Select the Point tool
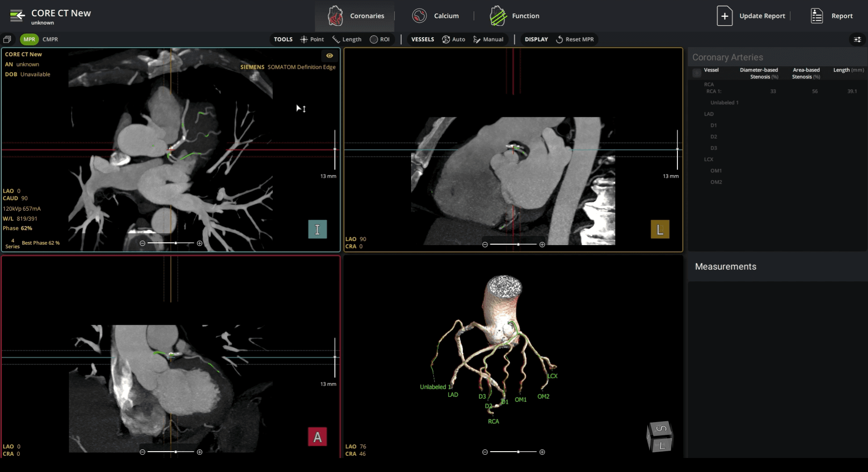The height and width of the screenshot is (472, 868). (312, 39)
